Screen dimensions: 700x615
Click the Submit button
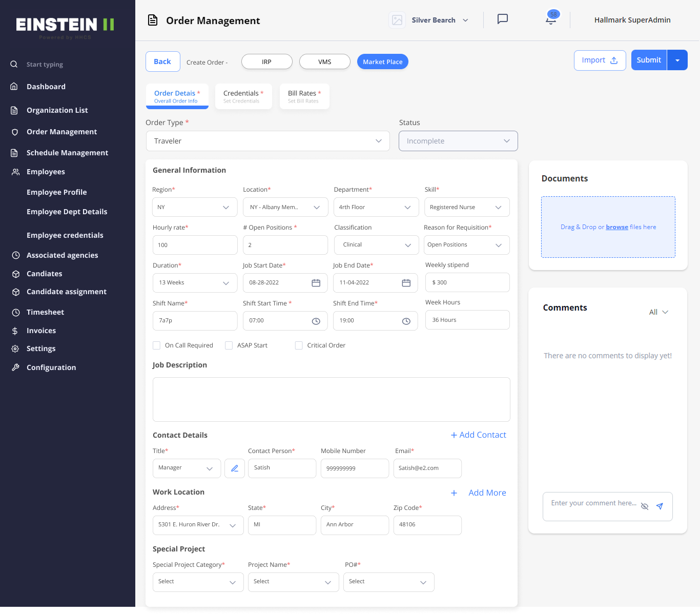pyautogui.click(x=648, y=60)
